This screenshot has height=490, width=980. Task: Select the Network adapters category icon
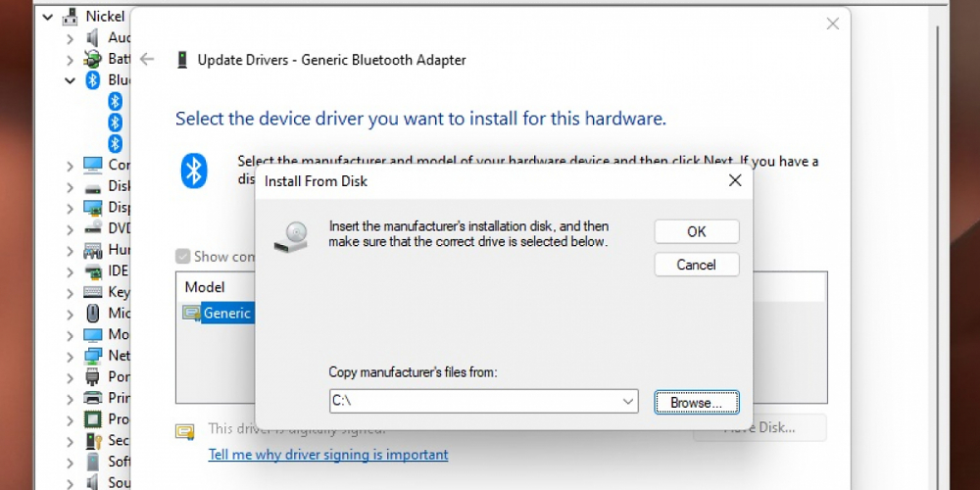(92, 356)
